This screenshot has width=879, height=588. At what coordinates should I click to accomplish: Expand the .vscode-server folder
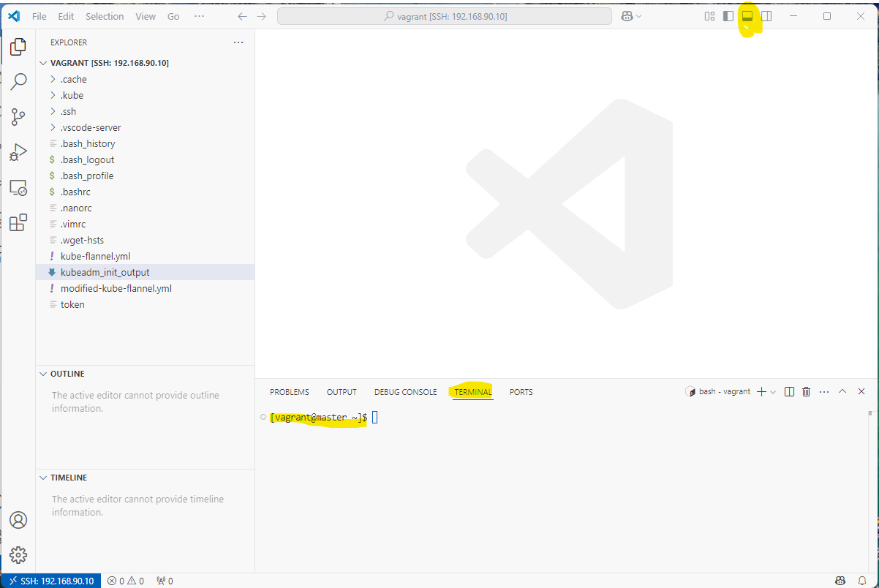[x=145, y=127]
